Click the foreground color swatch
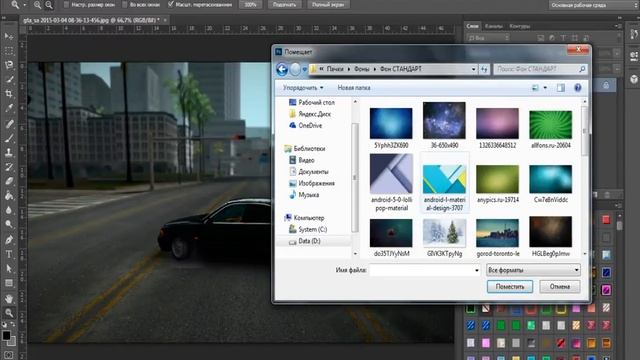Image resolution: width=640 pixels, height=360 pixels. point(6,336)
